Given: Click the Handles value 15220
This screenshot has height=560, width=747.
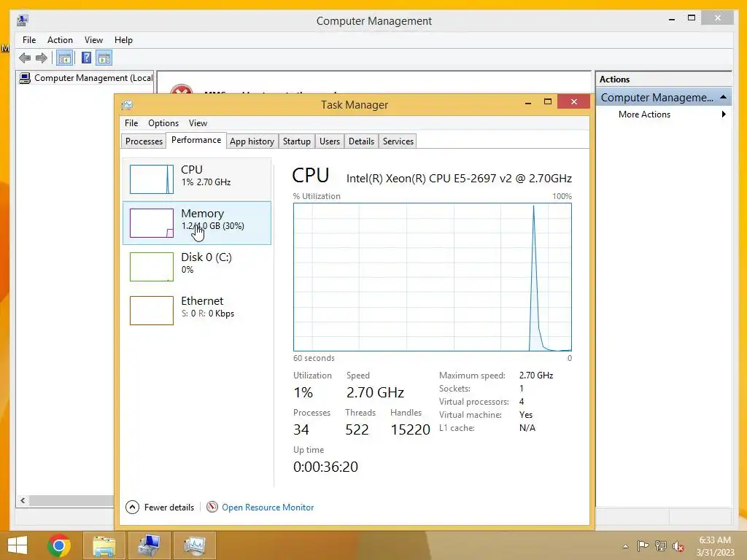Looking at the screenshot, I should 410,429.
